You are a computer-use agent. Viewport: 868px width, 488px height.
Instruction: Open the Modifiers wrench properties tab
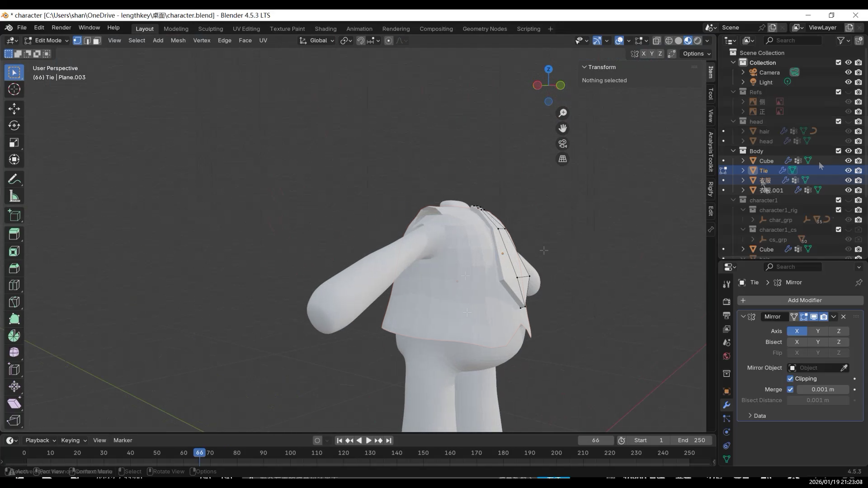(x=726, y=405)
